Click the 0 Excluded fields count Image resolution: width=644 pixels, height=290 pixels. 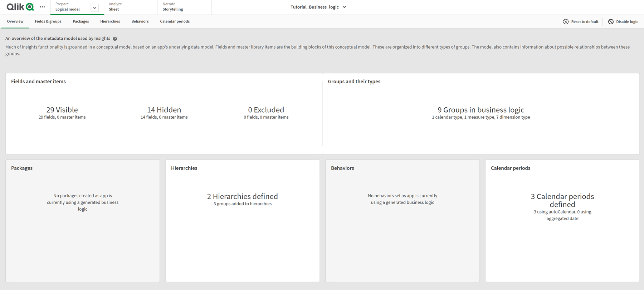click(x=266, y=110)
